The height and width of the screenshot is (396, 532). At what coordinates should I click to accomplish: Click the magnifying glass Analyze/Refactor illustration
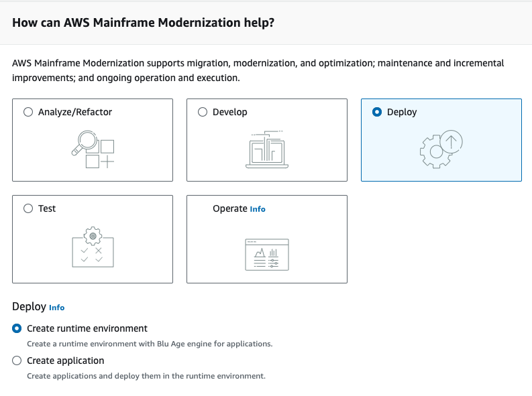[93, 149]
